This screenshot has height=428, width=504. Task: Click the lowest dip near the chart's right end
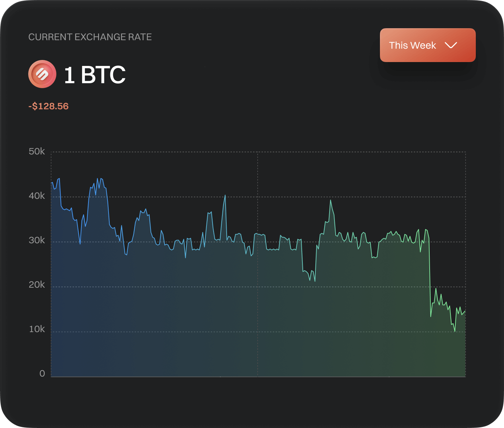(x=455, y=331)
